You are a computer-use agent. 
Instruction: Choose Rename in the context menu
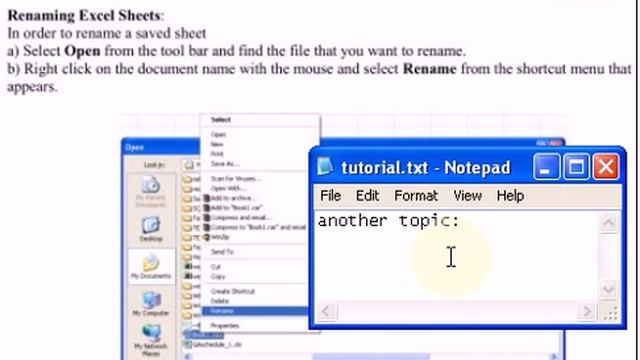pyautogui.click(x=256, y=311)
